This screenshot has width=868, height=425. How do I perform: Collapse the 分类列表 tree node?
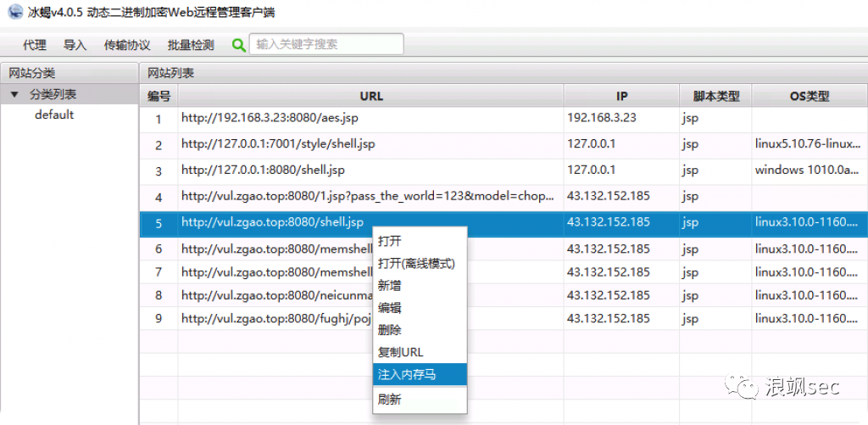[x=14, y=95]
